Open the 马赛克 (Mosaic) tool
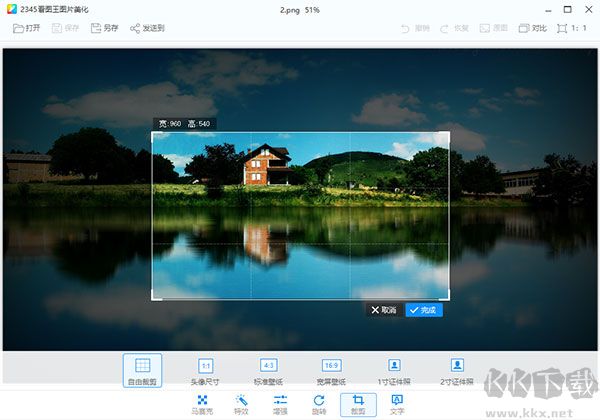The width and height of the screenshot is (600, 420). pyautogui.click(x=202, y=404)
